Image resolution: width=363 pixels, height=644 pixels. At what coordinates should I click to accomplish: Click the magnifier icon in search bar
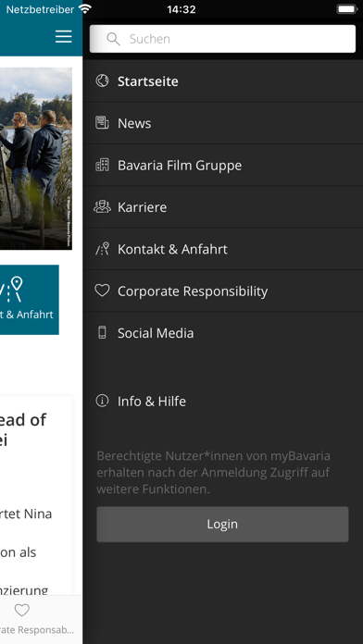coord(113,39)
